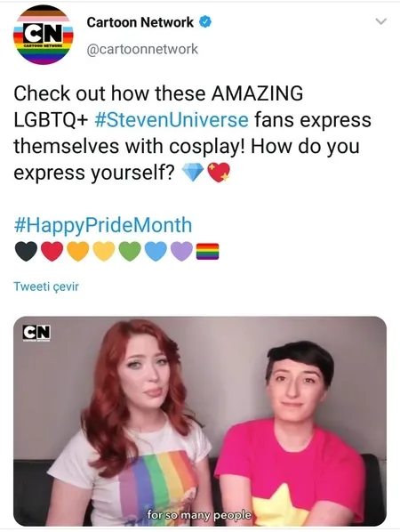Open the @cartoonnetwork handle

(142, 49)
